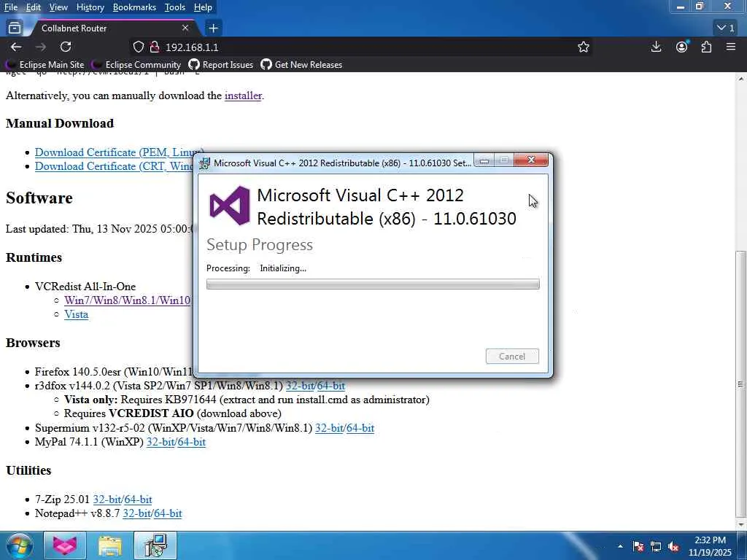Click the browser page vertical scrollbar
747x560 pixels.
tap(741, 384)
